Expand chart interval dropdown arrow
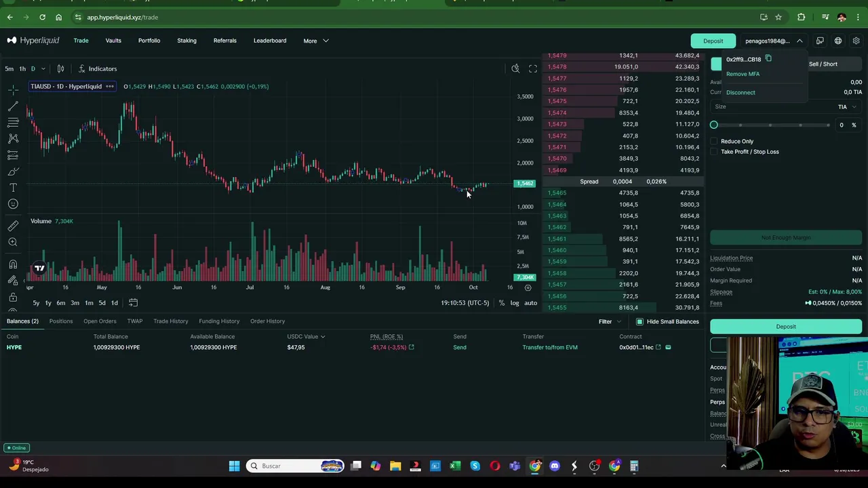Screen dimensions: 868x488 coord(42,68)
